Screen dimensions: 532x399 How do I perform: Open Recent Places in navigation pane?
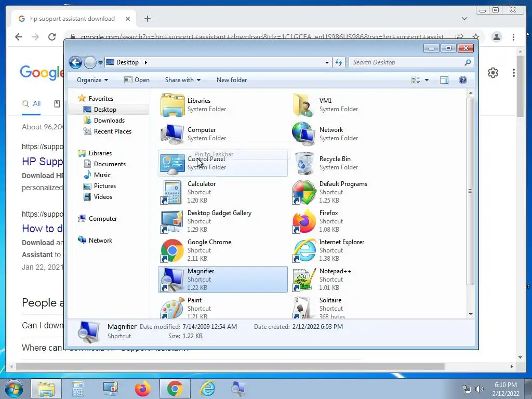click(112, 131)
